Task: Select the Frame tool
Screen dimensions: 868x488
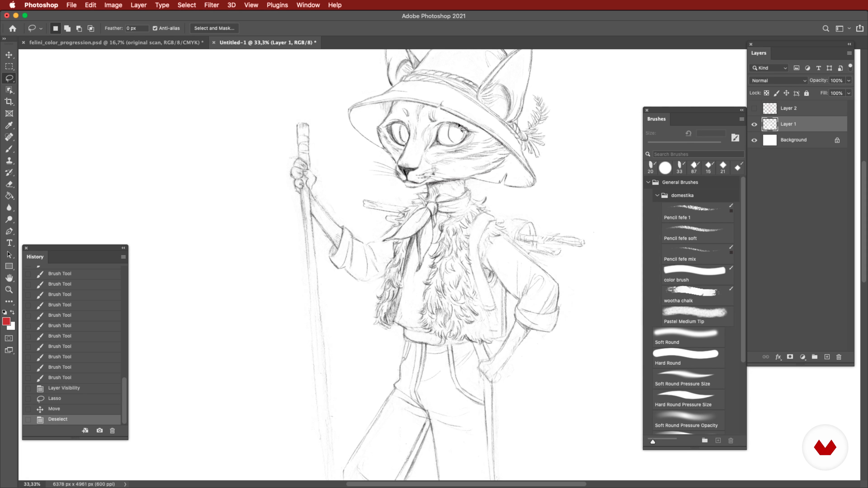Action: (9, 113)
